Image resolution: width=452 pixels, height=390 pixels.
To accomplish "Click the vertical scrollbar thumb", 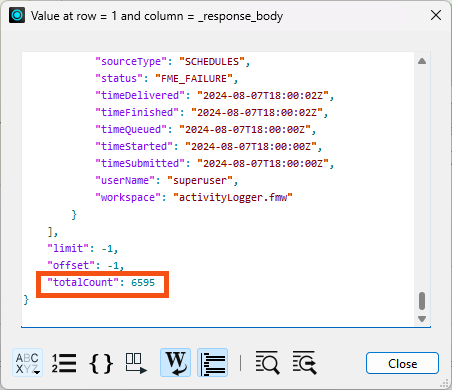I will click(x=422, y=301).
